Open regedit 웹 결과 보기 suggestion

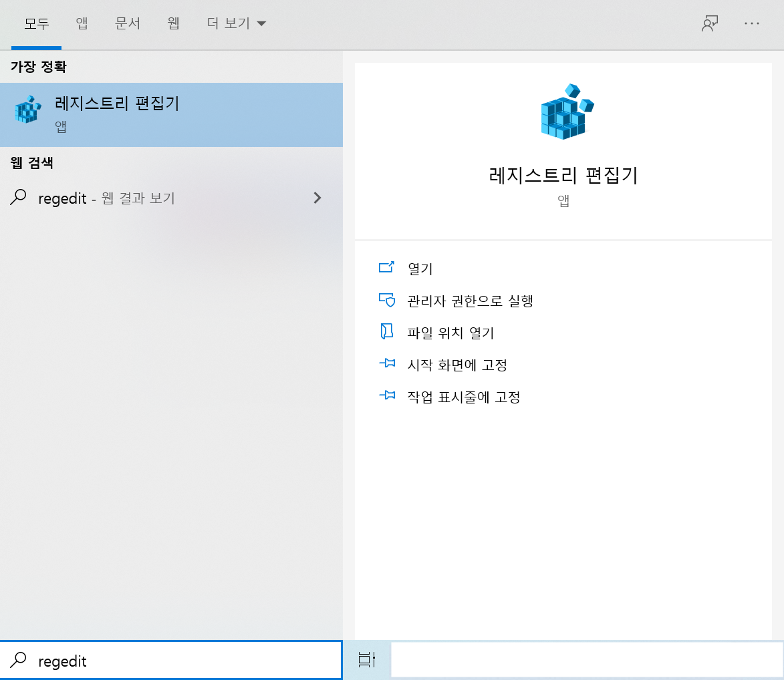click(x=171, y=198)
